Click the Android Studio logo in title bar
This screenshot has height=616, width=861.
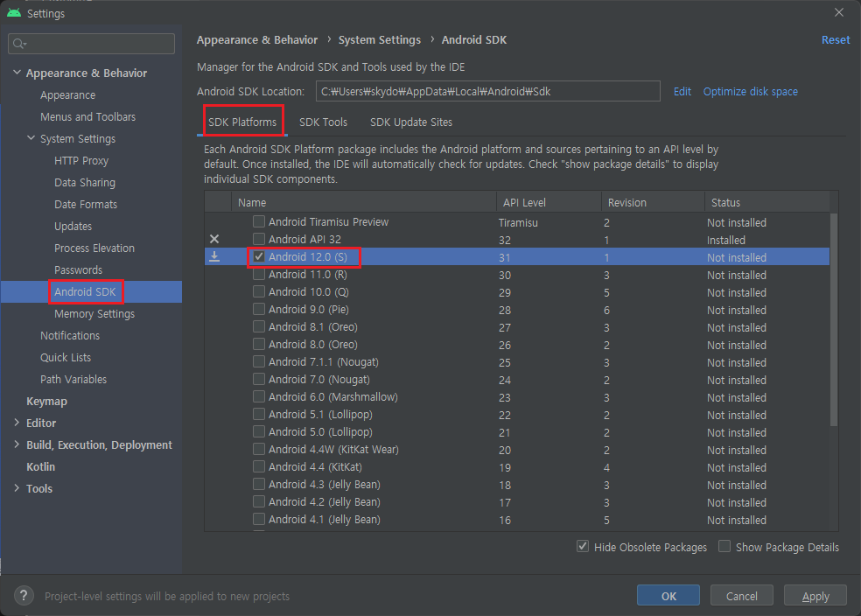click(x=14, y=12)
